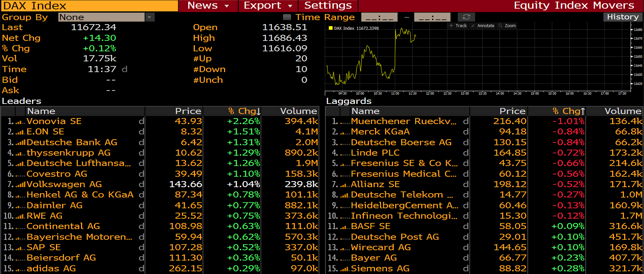
Task: Click volume bar icon beside Siemens AG
Action: click(345, 269)
